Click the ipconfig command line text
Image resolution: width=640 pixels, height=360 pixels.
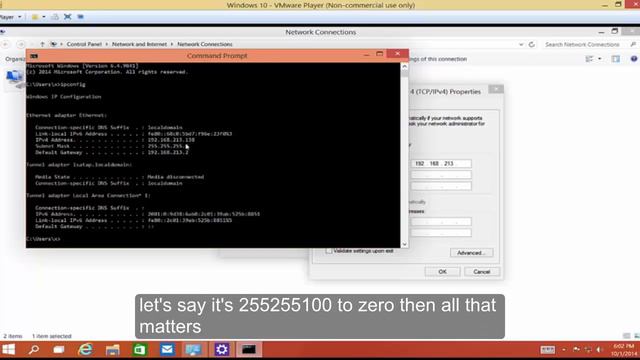click(56, 84)
